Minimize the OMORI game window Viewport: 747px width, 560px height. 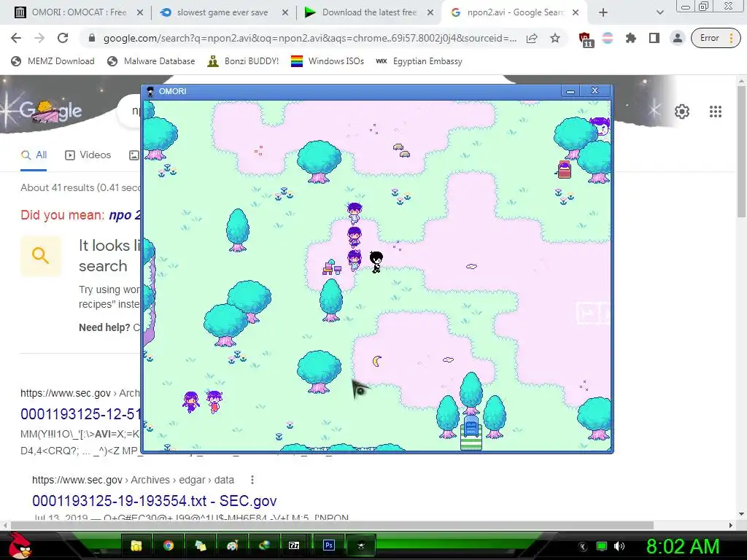(x=570, y=91)
